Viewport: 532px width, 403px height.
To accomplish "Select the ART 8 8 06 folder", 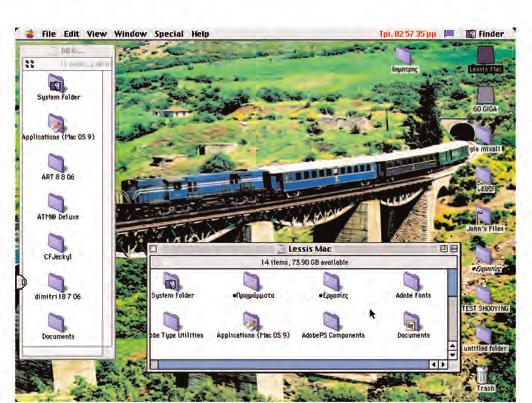I will (58, 167).
